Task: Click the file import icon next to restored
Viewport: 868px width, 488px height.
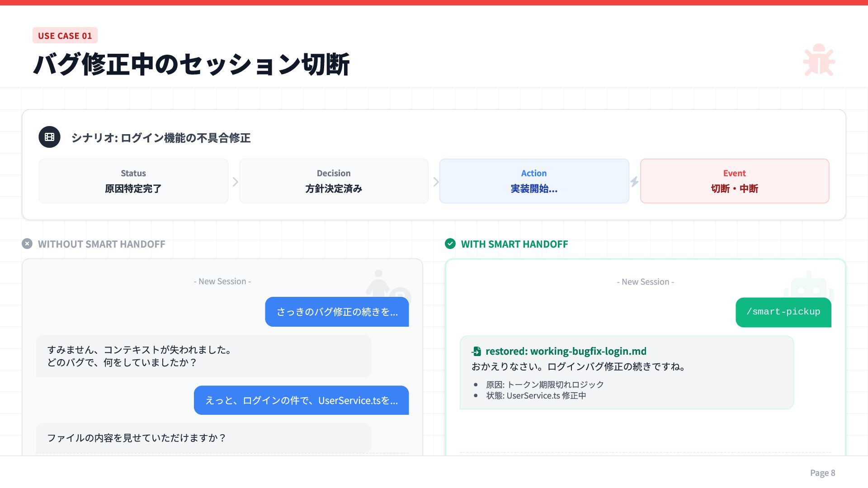Action: pos(476,352)
